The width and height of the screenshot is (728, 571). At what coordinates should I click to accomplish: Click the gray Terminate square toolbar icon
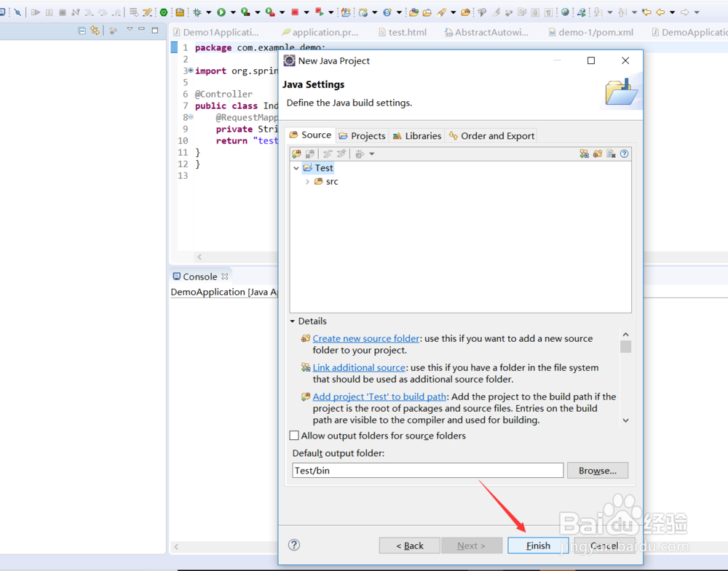click(x=62, y=12)
